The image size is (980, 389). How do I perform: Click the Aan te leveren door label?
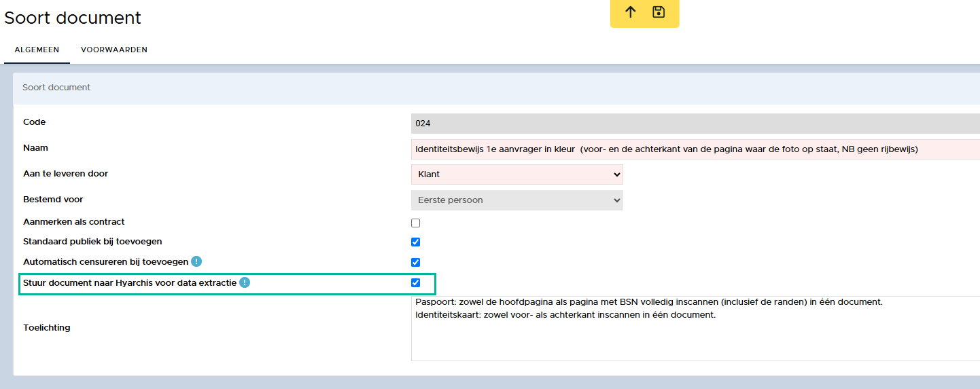click(66, 173)
